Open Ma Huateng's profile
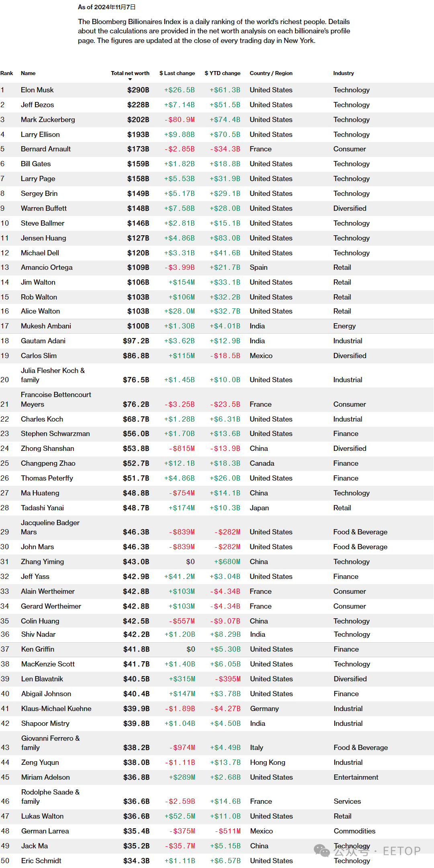434x868 pixels. (x=40, y=493)
